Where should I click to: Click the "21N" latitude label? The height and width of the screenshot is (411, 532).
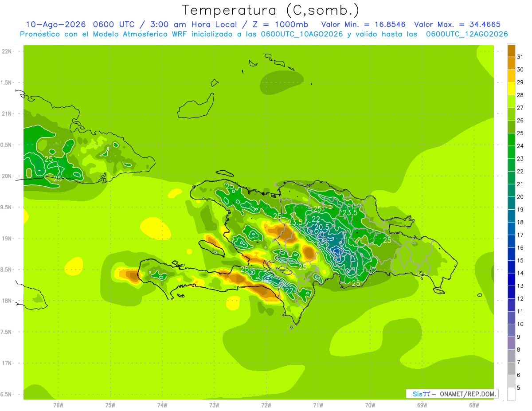click(x=7, y=114)
